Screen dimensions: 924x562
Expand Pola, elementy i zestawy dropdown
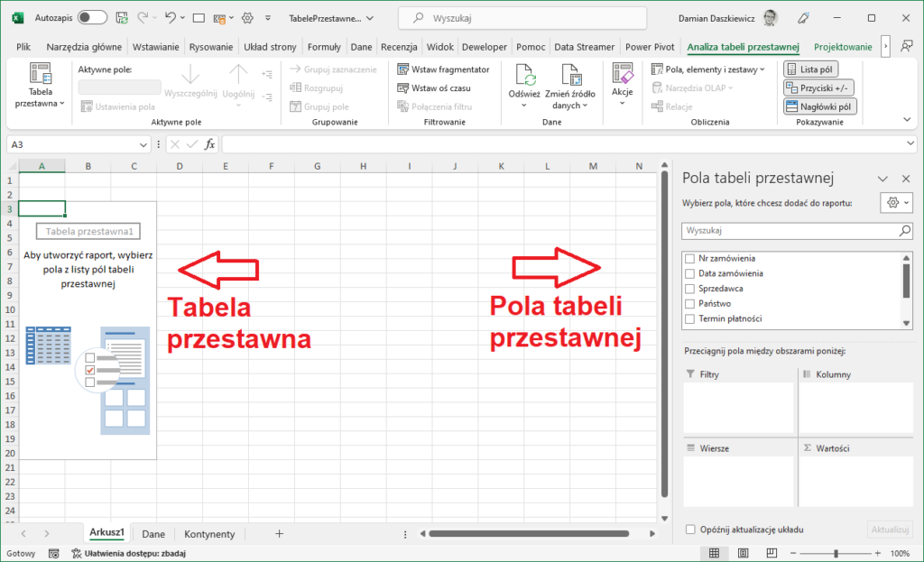(x=707, y=69)
